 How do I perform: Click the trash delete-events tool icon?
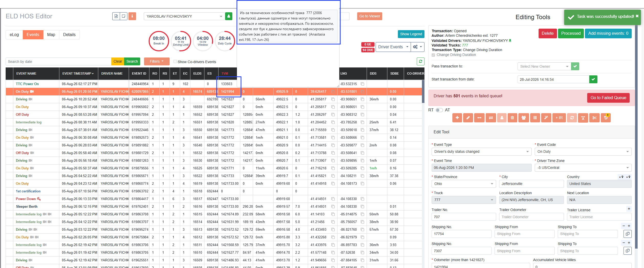(512, 118)
